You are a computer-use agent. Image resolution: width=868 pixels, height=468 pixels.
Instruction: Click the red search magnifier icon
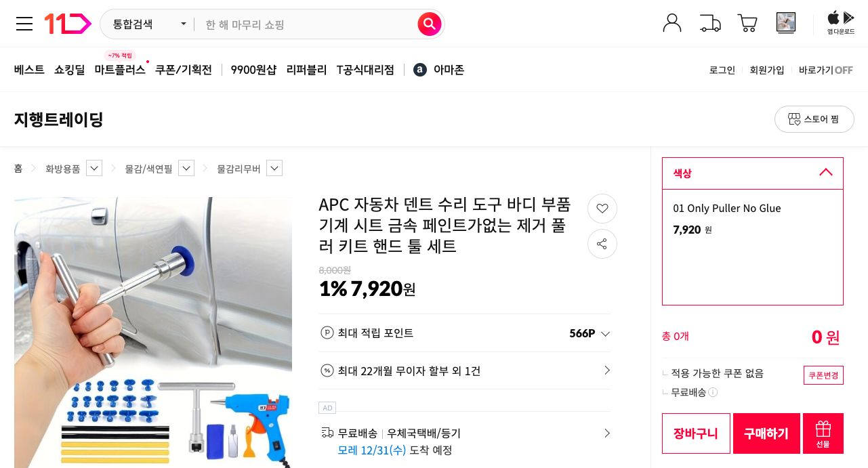(x=430, y=24)
